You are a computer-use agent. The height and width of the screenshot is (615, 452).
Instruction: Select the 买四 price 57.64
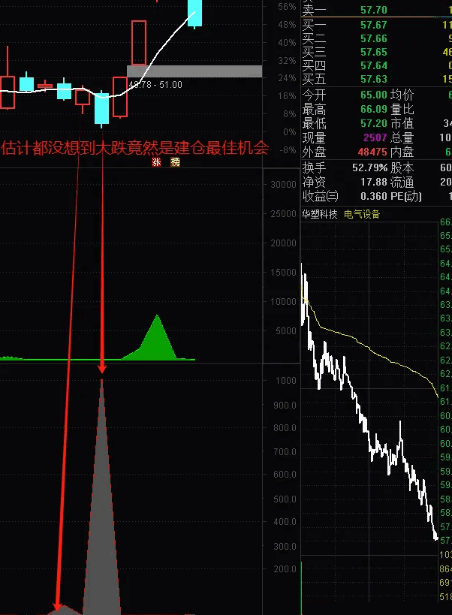pos(374,66)
